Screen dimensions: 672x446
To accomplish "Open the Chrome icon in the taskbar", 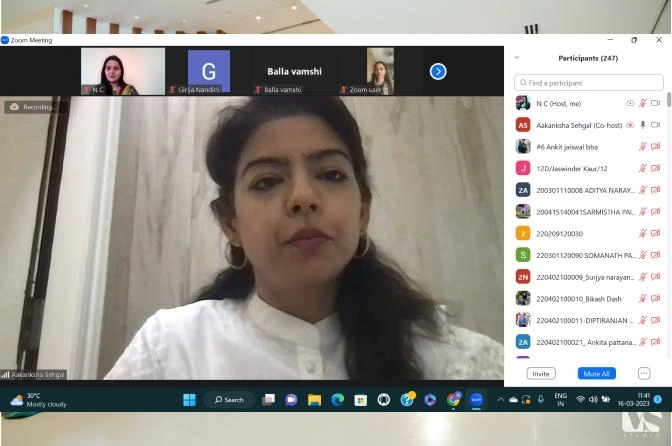I will tap(454, 400).
